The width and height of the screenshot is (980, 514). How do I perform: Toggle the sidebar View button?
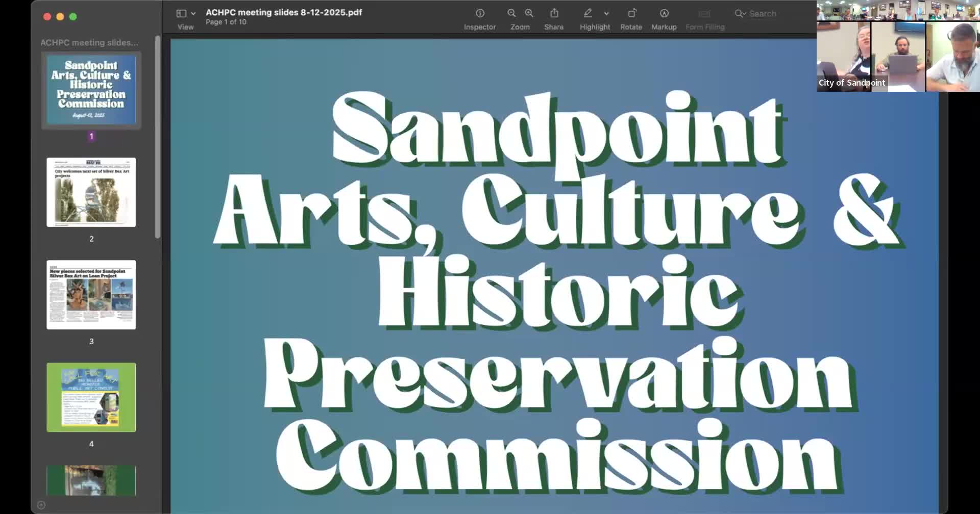point(181,13)
